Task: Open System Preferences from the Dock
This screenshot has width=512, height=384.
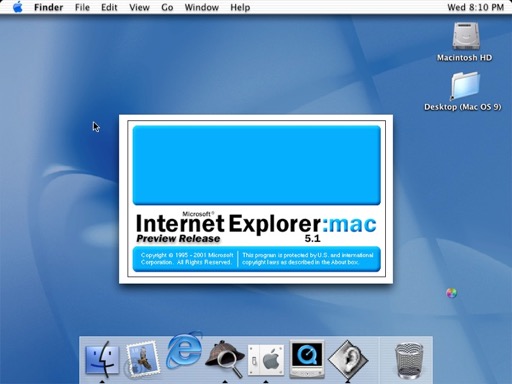Action: coord(266,360)
